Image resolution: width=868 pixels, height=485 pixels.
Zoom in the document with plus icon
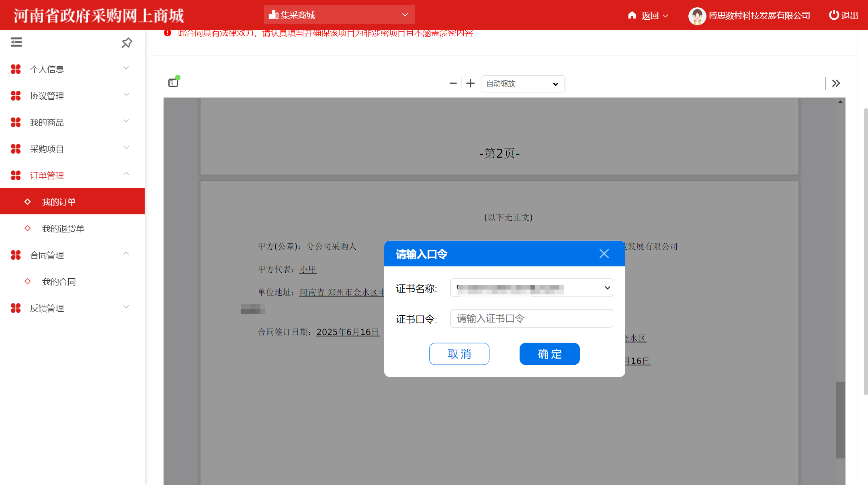point(471,83)
